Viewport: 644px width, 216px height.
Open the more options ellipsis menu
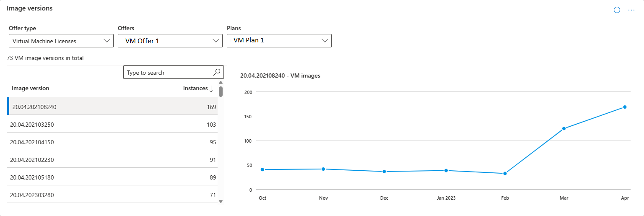(x=631, y=10)
